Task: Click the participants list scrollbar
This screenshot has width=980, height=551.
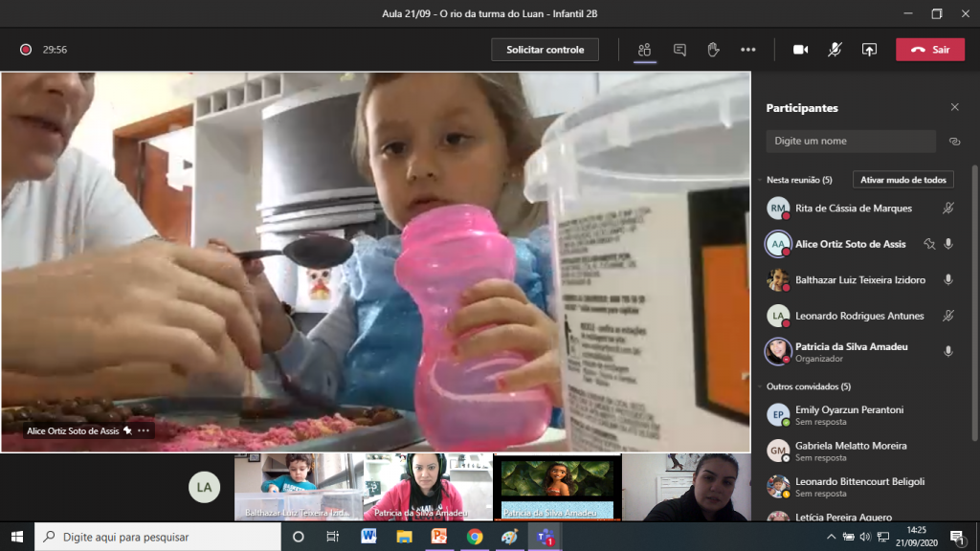Action: coord(974,287)
